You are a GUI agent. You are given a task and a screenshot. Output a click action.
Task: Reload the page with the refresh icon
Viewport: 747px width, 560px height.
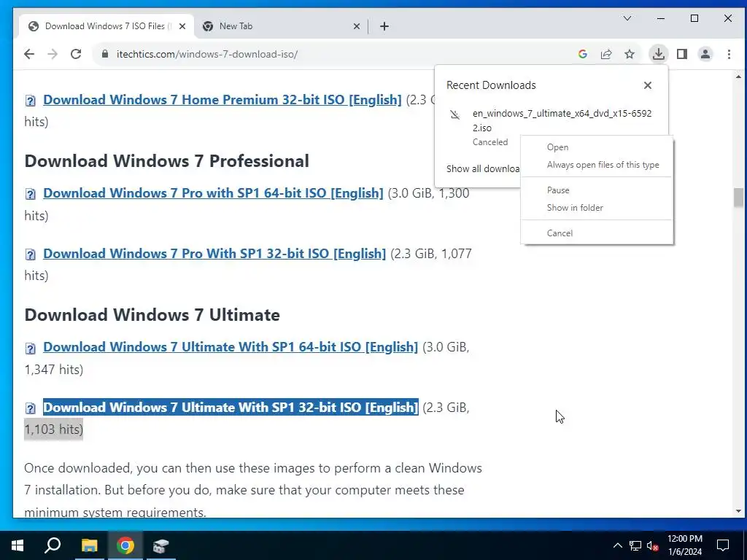[x=76, y=54]
